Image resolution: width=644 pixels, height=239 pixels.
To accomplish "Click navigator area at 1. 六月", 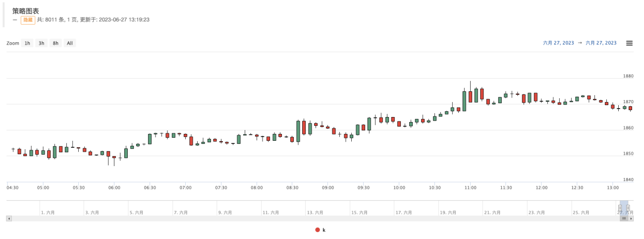I will pyautogui.click(x=49, y=212).
